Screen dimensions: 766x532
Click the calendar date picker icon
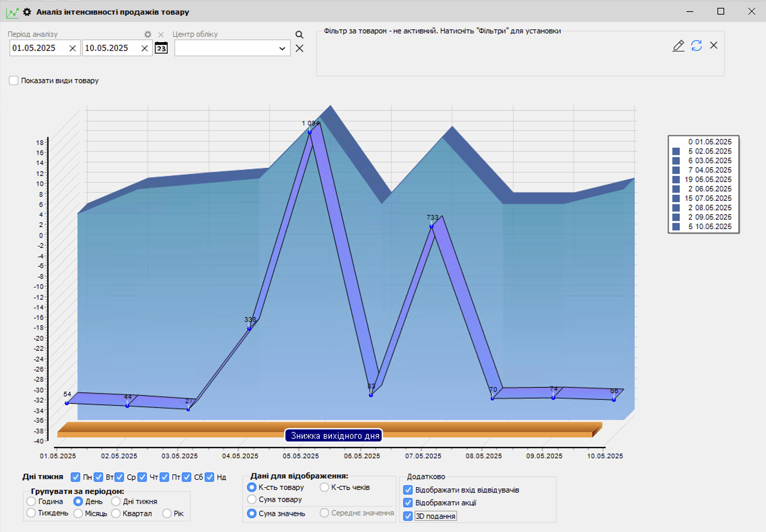click(161, 48)
